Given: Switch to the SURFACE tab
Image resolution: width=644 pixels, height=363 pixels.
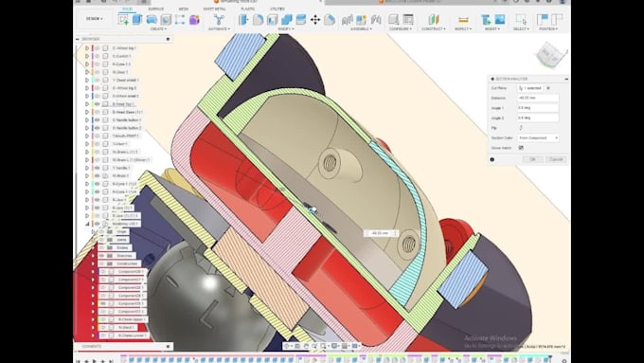Looking at the screenshot, I should [x=155, y=9].
